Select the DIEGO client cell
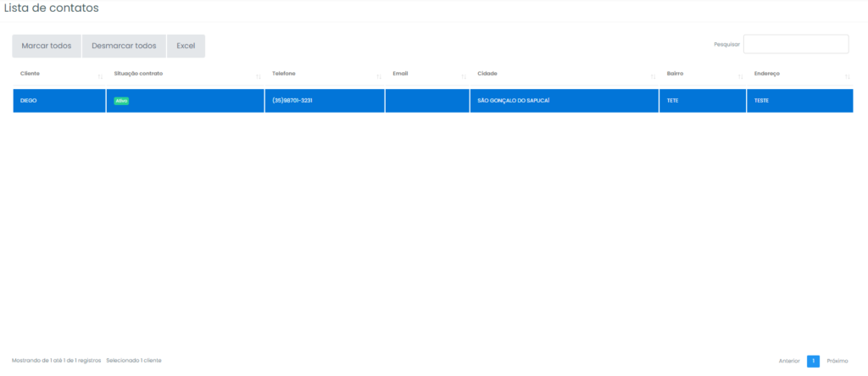 click(x=59, y=101)
